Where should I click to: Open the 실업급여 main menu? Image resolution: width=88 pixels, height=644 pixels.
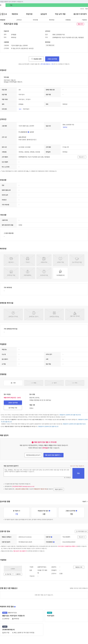[44, 14]
